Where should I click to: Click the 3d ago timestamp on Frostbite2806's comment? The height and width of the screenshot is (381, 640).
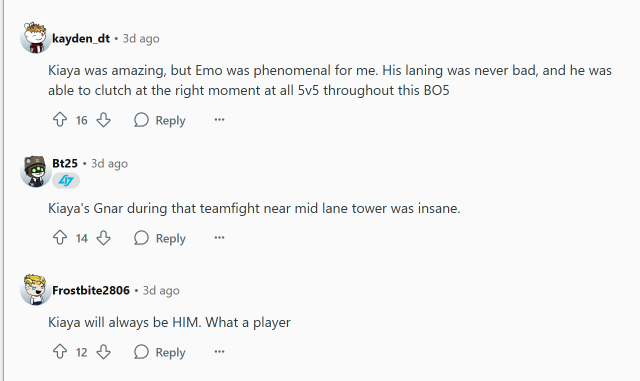[x=161, y=290]
